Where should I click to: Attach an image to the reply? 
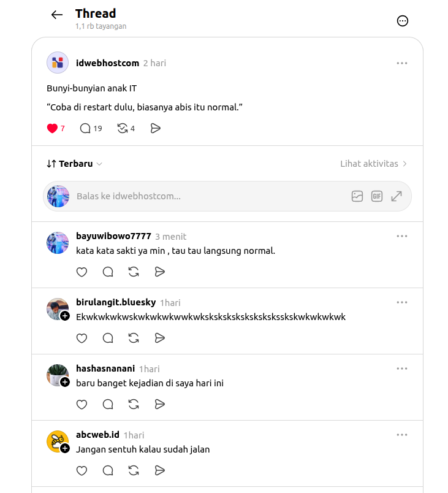click(357, 196)
